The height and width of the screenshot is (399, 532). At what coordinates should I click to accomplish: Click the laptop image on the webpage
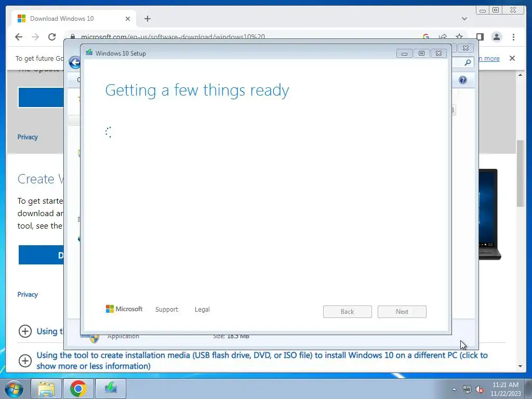pyautogui.click(x=490, y=215)
